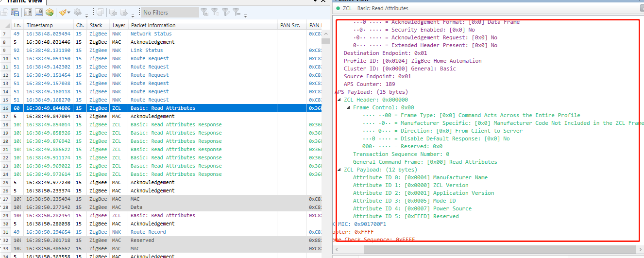This screenshot has width=644, height=258.
Task: Click the Packet Information column header
Action: (x=203, y=25)
